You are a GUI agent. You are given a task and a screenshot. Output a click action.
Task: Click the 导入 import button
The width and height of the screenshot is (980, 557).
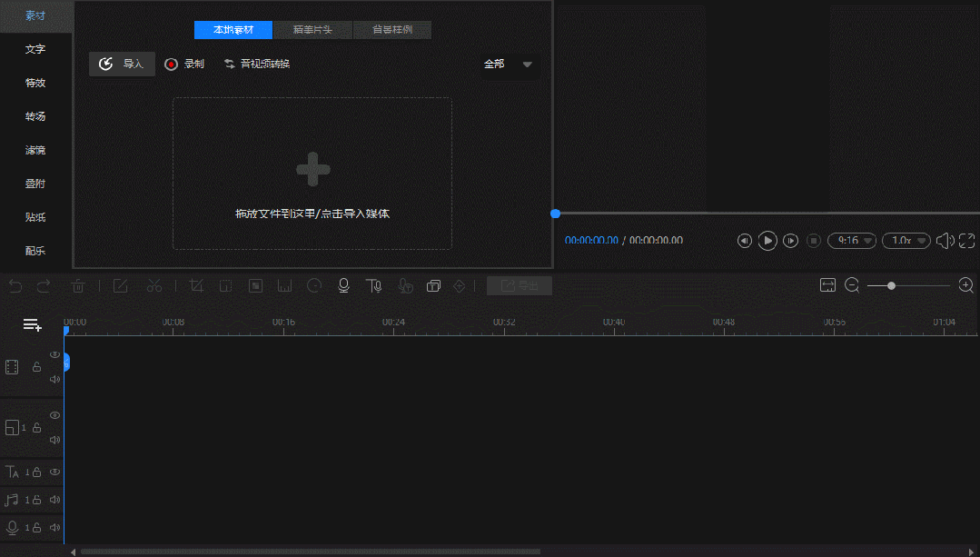pyautogui.click(x=122, y=65)
